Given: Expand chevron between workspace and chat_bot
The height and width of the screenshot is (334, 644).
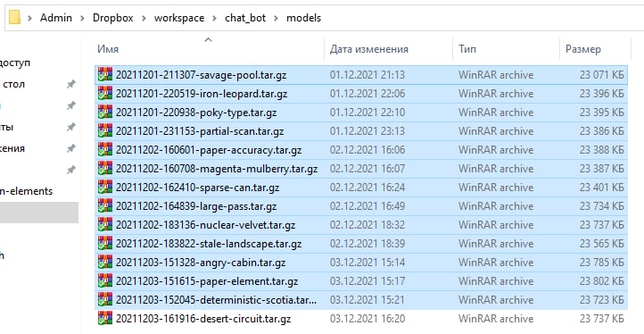Looking at the screenshot, I should click(x=215, y=18).
